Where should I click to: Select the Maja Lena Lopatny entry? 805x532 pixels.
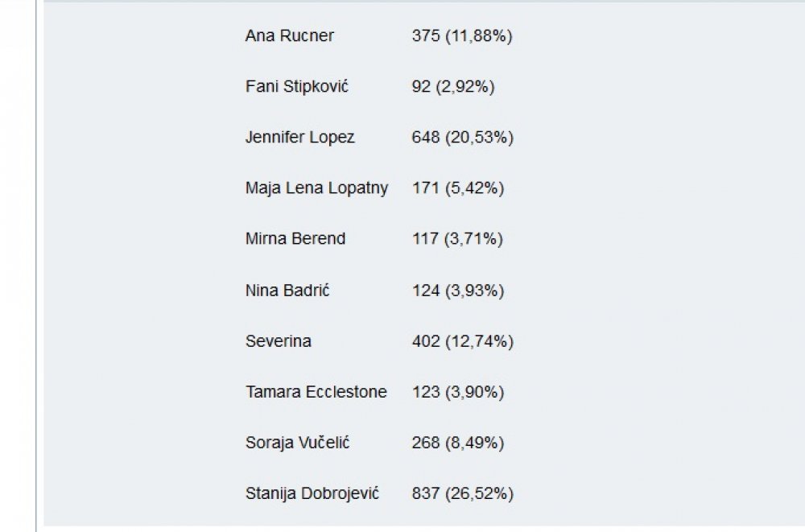point(316,188)
